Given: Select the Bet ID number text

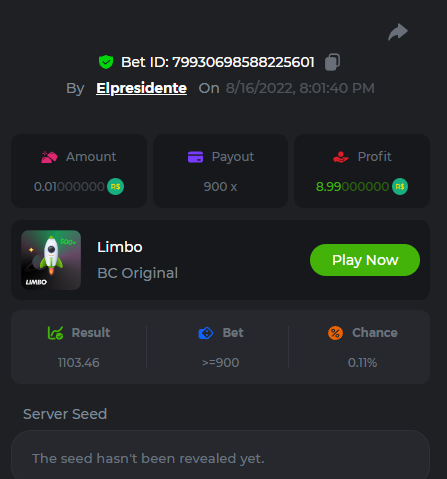Looking at the screenshot, I should coord(243,62).
